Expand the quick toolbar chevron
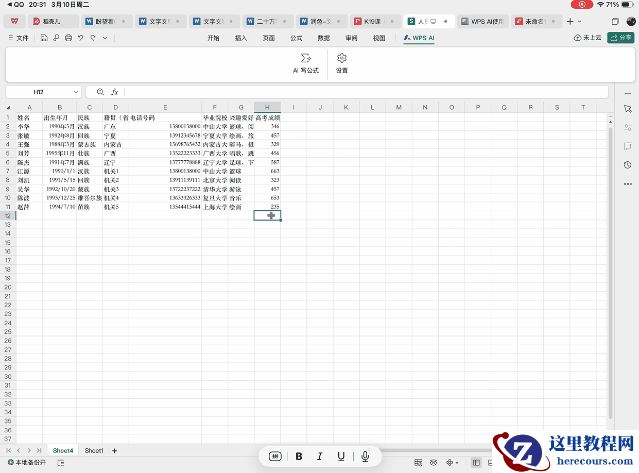 (105, 38)
